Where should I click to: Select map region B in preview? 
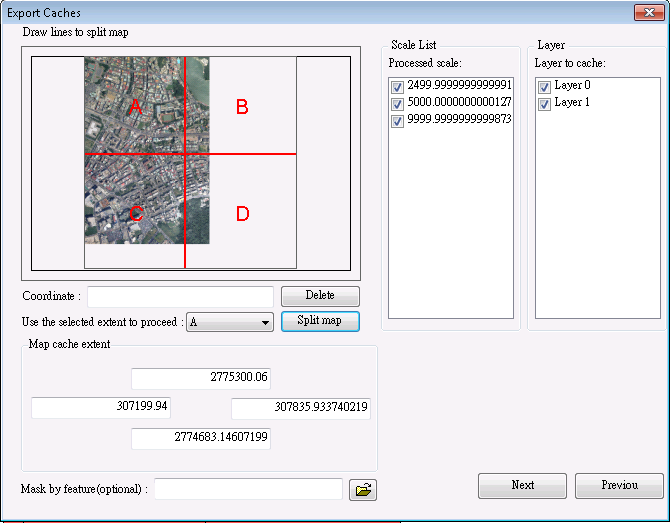241,106
